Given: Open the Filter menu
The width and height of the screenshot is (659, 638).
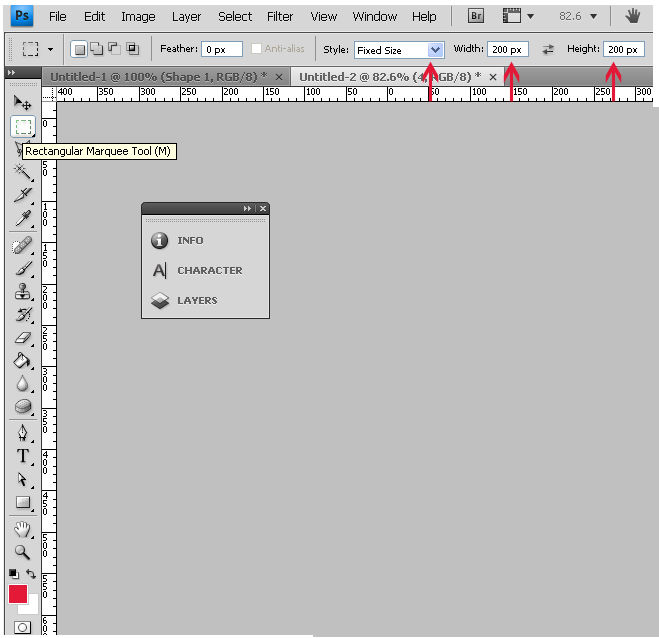Looking at the screenshot, I should tap(280, 16).
